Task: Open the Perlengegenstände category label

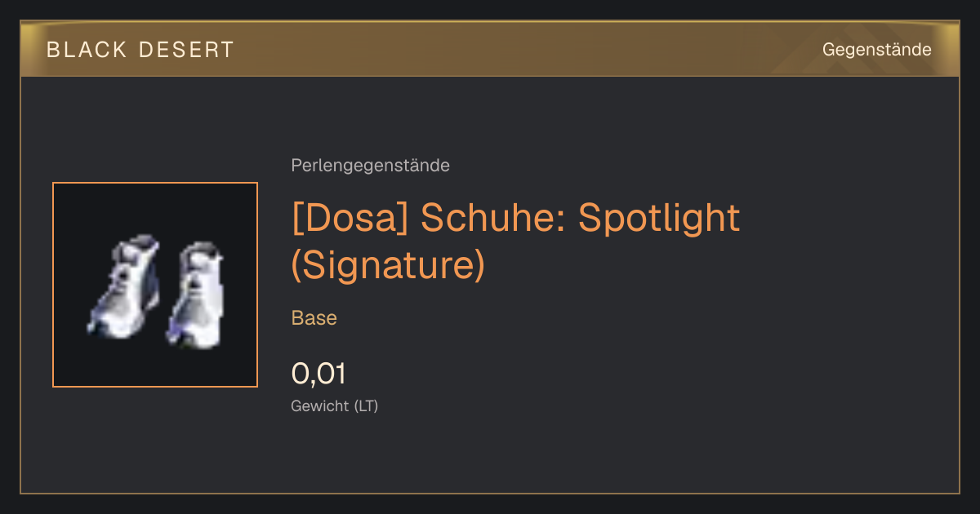Action: (x=370, y=166)
